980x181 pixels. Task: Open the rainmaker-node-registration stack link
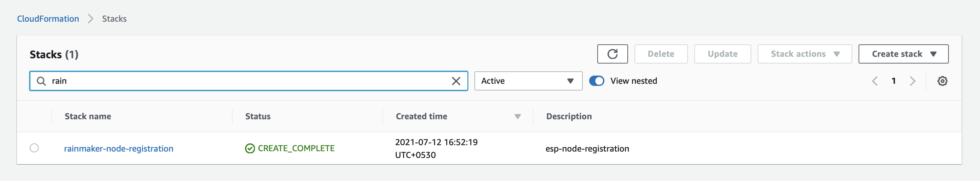(118, 149)
